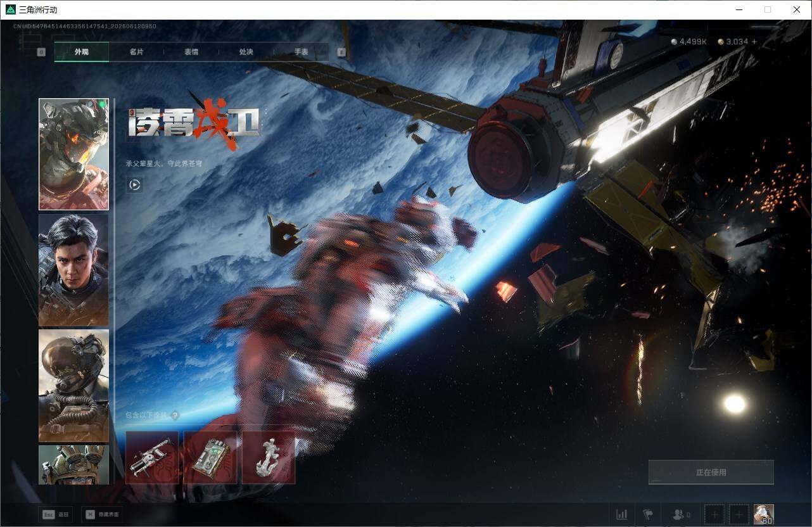Screen dimensions: 812x527
Task: Click the 正在使用 button
Action: [711, 473]
